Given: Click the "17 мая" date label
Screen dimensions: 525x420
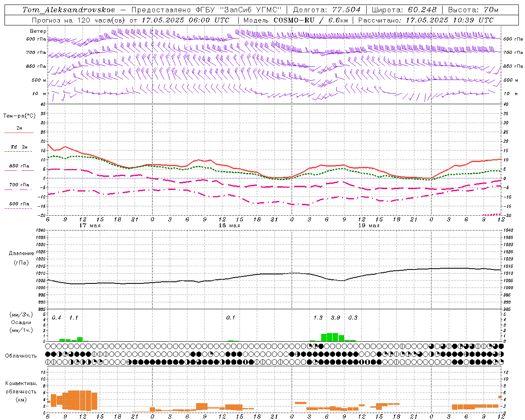Looking at the screenshot, I should [x=90, y=226].
